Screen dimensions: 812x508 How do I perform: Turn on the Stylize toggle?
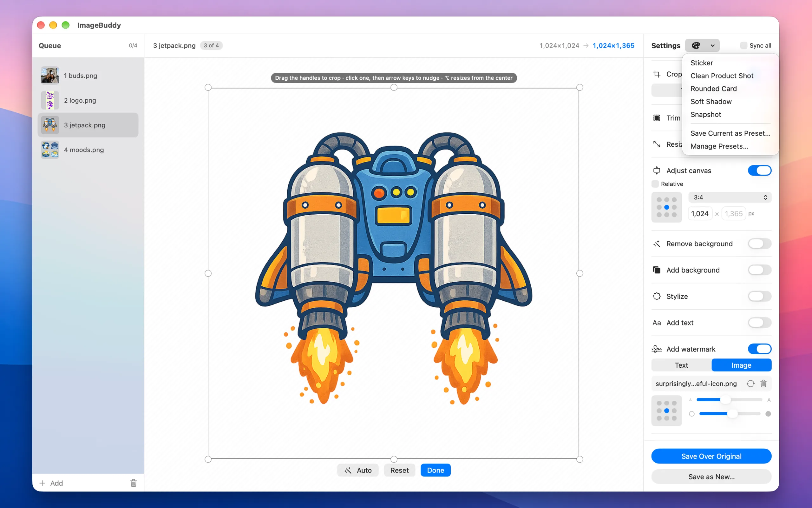pos(760,296)
